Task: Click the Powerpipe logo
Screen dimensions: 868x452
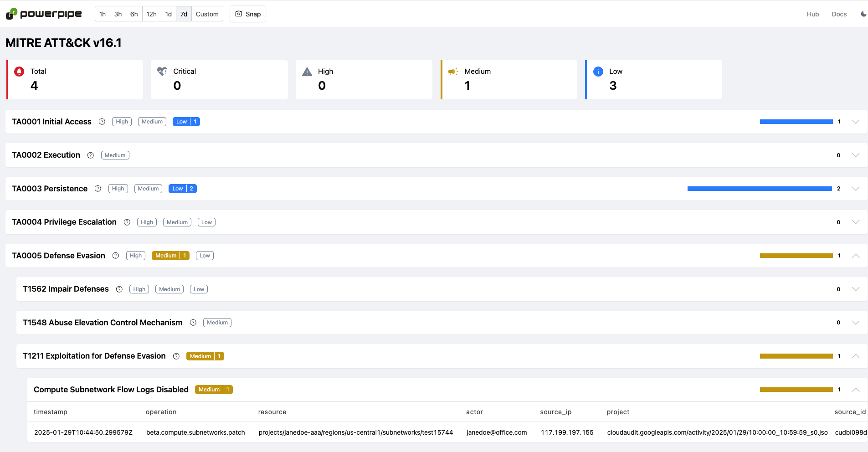Action: tap(44, 14)
